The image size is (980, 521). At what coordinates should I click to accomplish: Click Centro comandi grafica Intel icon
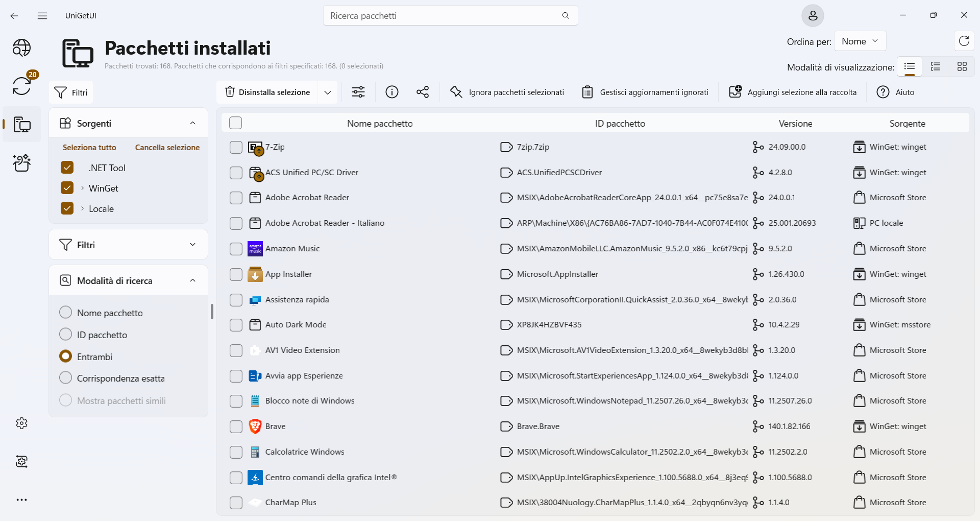(255, 477)
